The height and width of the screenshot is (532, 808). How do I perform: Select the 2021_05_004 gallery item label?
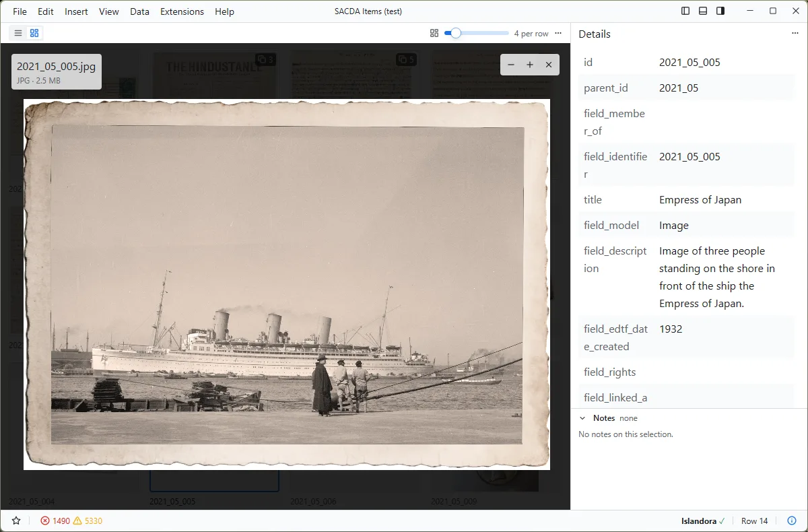32,502
